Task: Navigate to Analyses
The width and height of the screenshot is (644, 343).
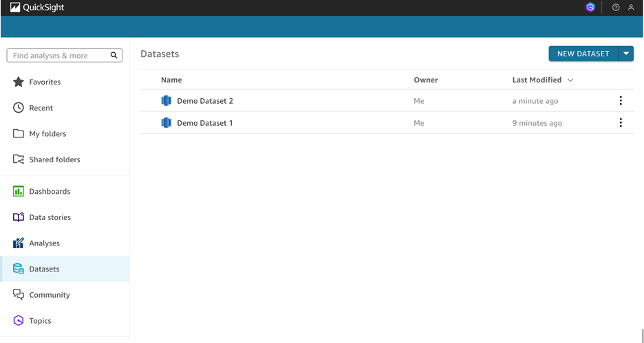Action: pyautogui.click(x=44, y=243)
